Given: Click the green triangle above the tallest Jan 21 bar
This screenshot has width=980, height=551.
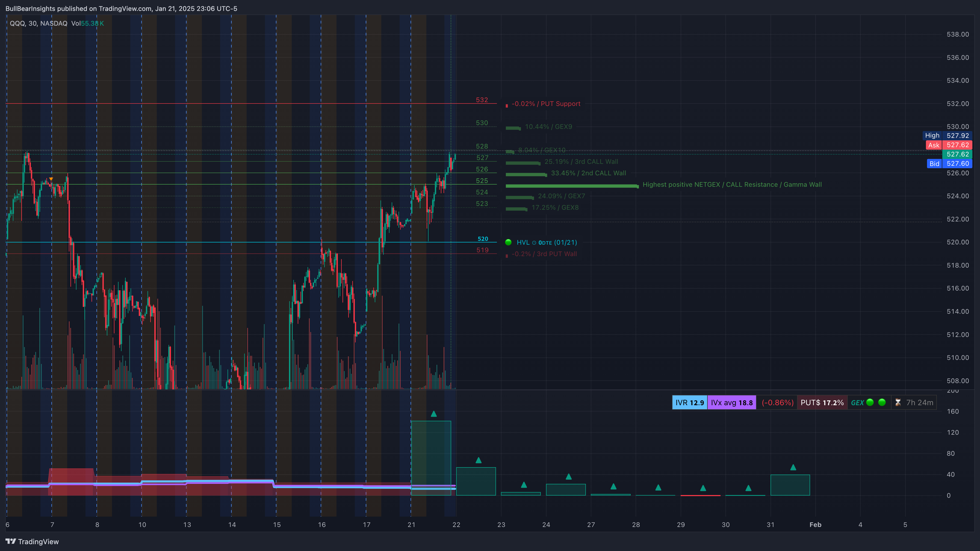Looking at the screenshot, I should pyautogui.click(x=434, y=414).
